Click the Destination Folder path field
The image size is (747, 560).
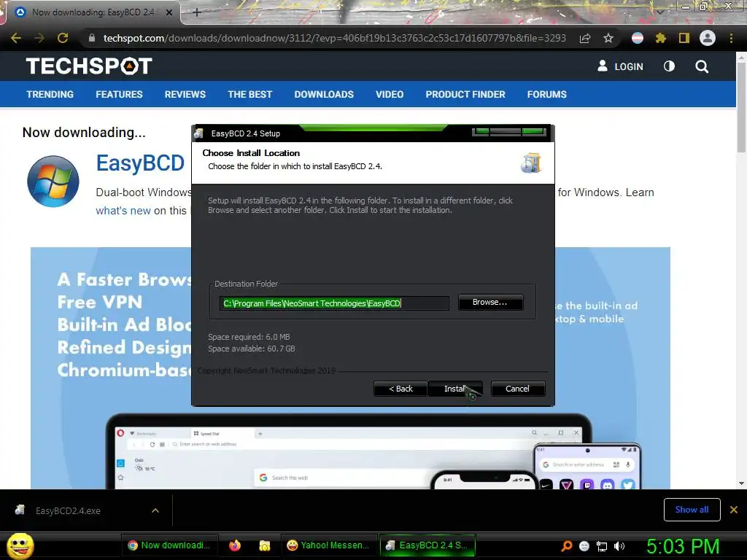[x=334, y=303]
